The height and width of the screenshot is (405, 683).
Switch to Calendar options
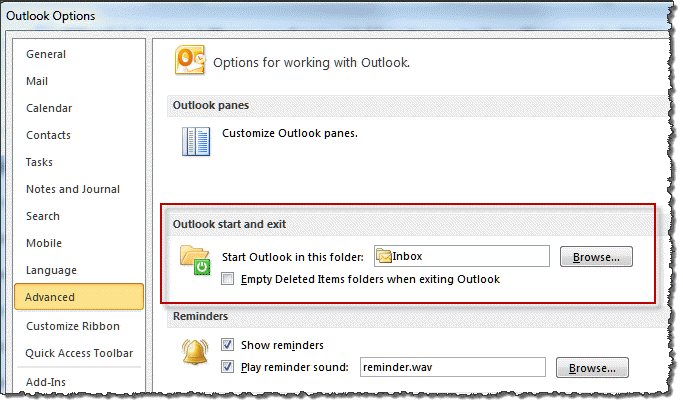(49, 108)
